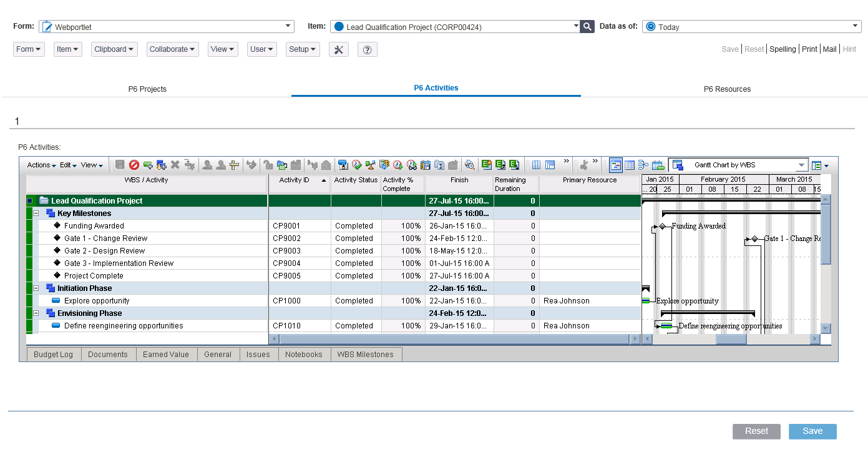Screen dimensions: 868x457
Task: Sort by the Activity ID column header
Action: click(300, 184)
